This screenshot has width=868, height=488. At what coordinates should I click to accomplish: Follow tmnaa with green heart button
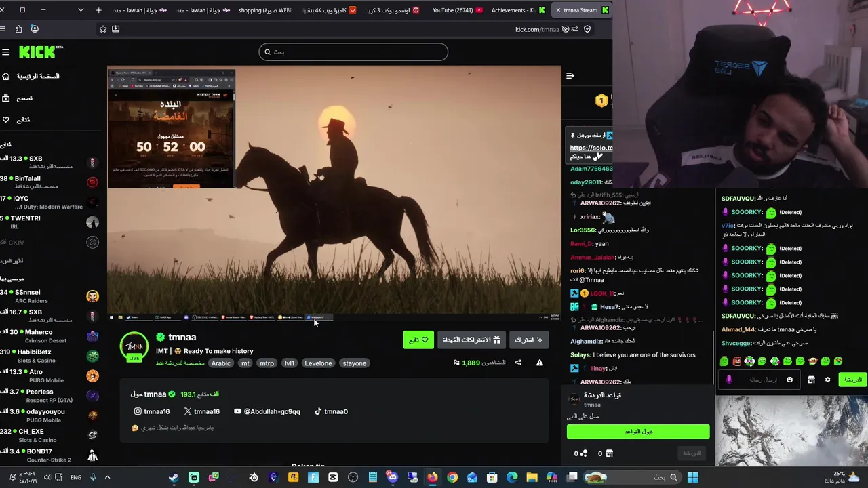418,340
